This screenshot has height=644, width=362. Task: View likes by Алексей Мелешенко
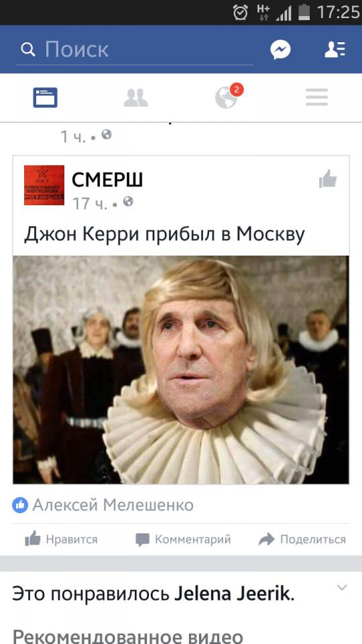[x=113, y=504]
